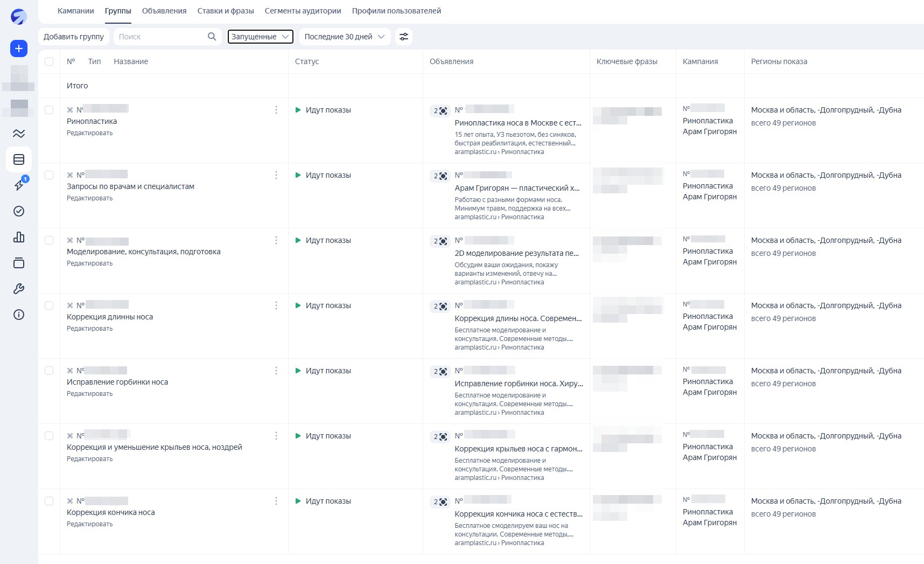Click the three-dot menu for Ринопластика group

click(x=276, y=110)
